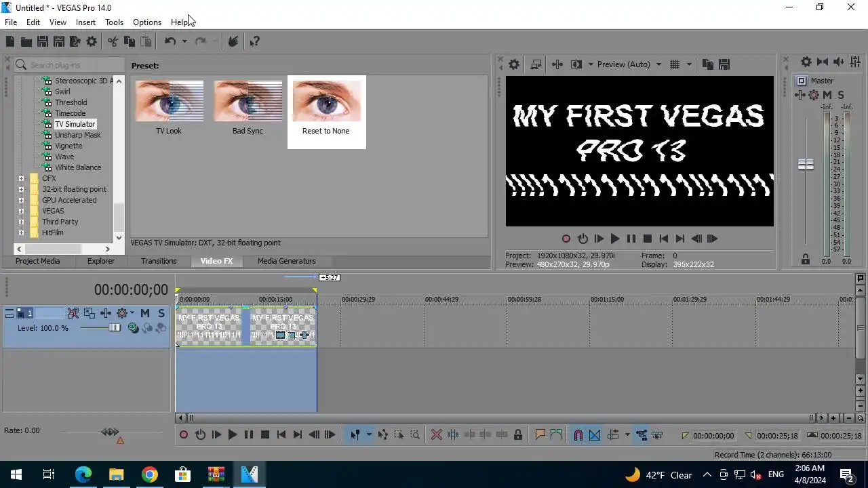Save preview snapshot to file
Image resolution: width=868 pixels, height=488 pixels.
tap(724, 64)
